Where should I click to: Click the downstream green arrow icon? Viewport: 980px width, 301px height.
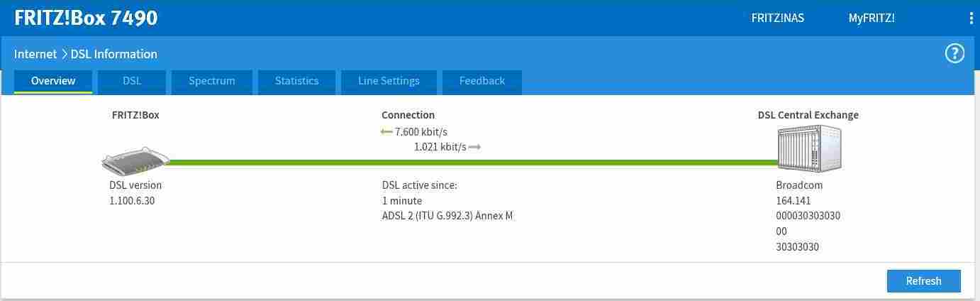click(x=386, y=132)
